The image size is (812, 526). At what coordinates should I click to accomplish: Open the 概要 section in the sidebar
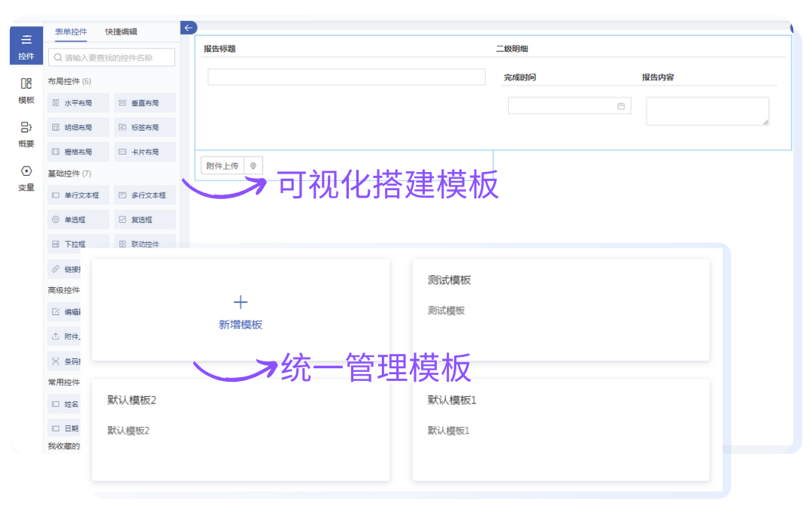click(26, 134)
